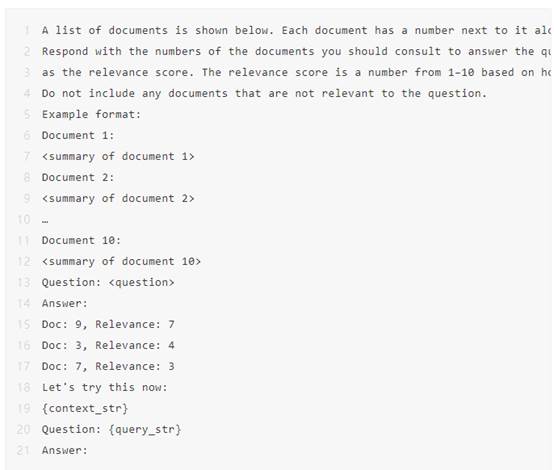Click the final 'Answer:' line
554x470 pixels.
(x=65, y=451)
